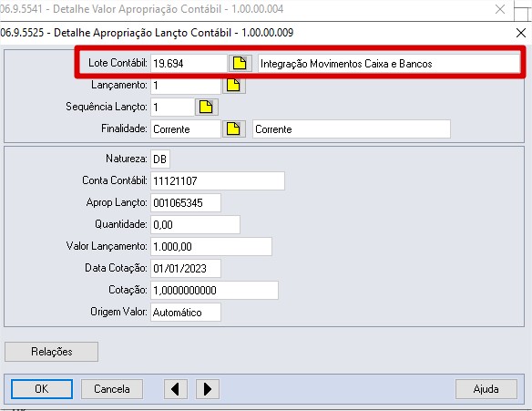Select the Valor Lançamento field 1.000,00
532x411 pixels.
click(x=211, y=246)
